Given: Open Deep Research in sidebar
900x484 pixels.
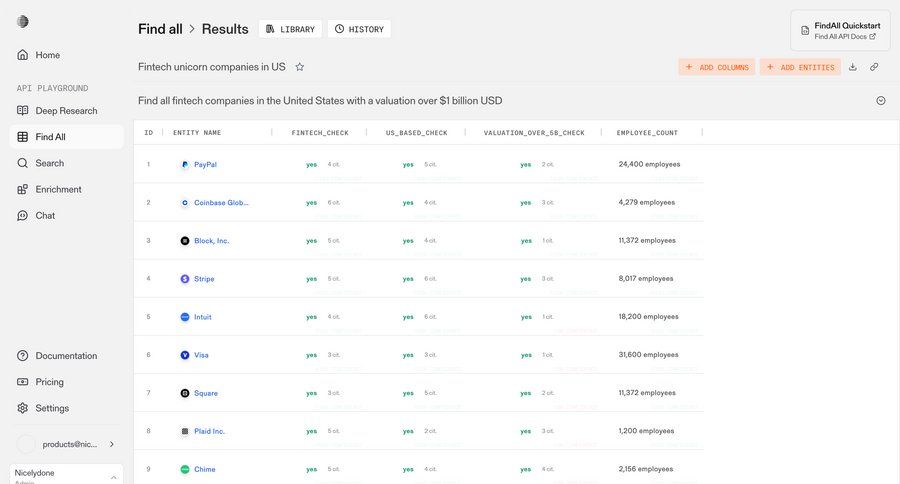Looking at the screenshot, I should point(66,111).
